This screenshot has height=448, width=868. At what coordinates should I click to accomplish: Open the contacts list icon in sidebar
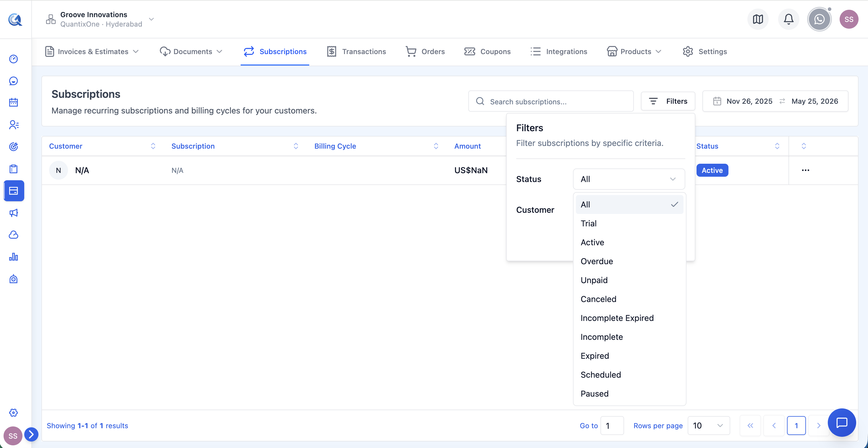(x=14, y=125)
